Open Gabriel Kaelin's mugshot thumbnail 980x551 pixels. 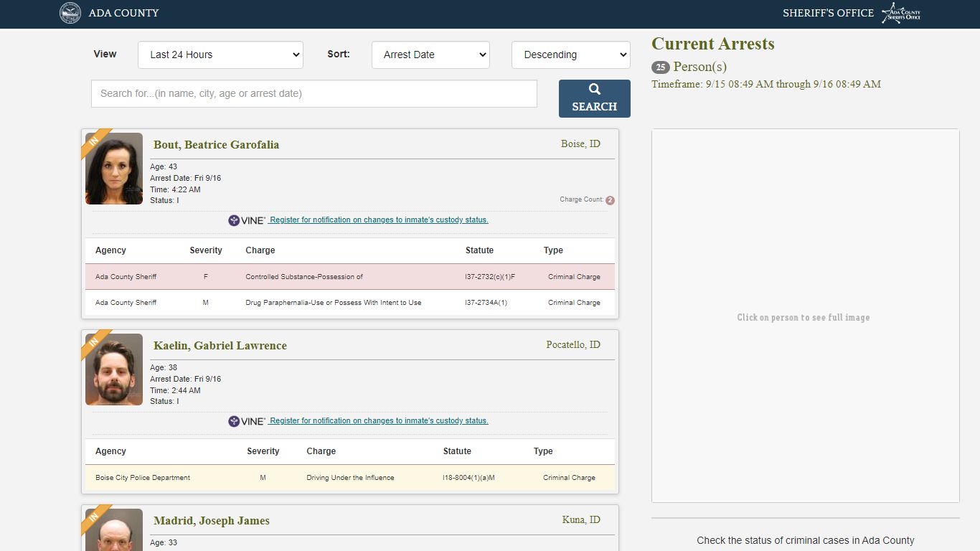point(114,369)
